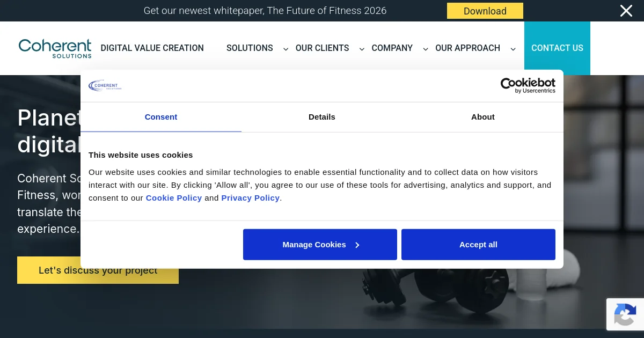Switch to the About tab
The width and height of the screenshot is (644, 338).
coord(483,117)
